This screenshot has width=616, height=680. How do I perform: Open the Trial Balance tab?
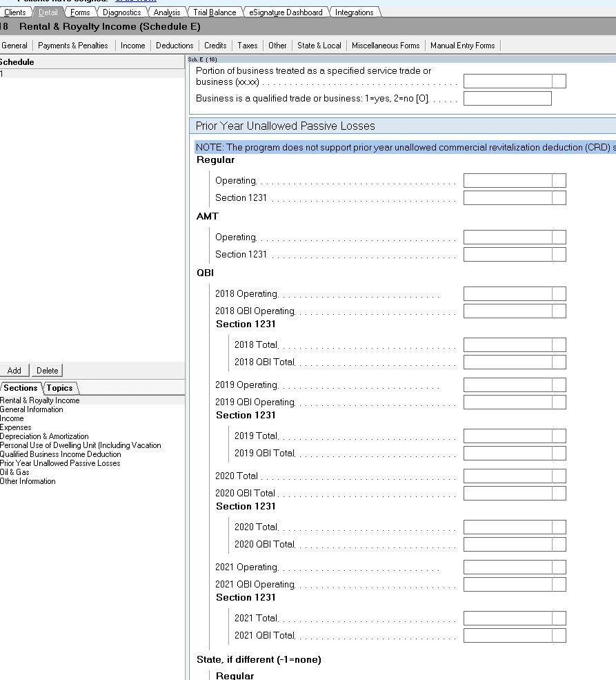pos(215,12)
